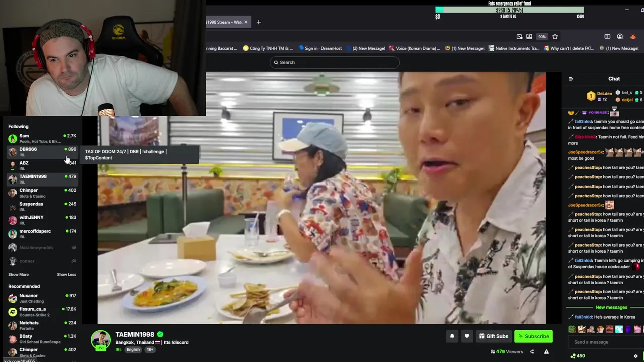Select TAEMIN1998 in Following list

[x=42, y=179]
